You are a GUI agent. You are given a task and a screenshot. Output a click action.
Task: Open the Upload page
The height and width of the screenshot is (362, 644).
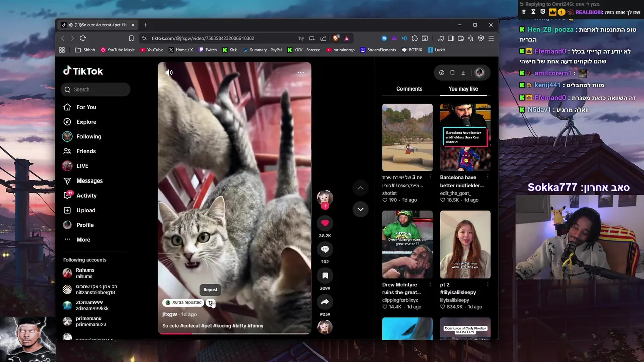click(x=86, y=210)
